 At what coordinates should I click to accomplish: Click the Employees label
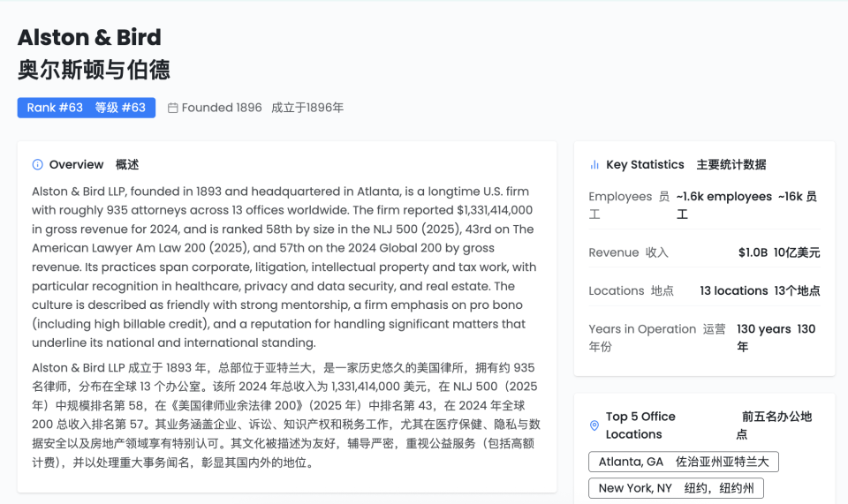[620, 197]
